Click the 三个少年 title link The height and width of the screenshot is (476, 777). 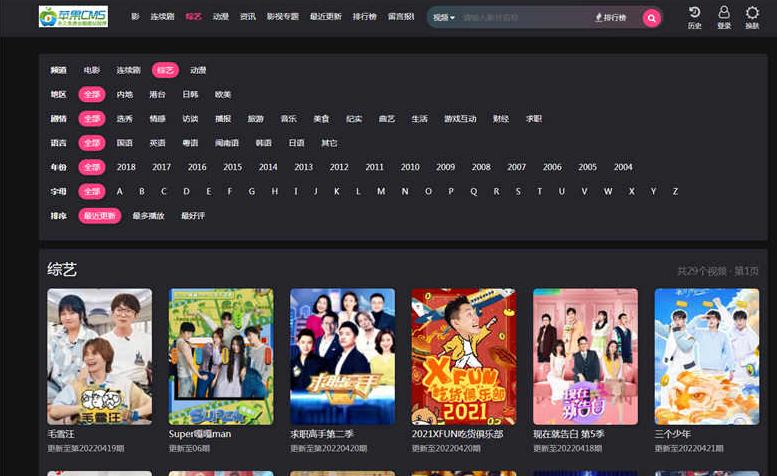675,435
